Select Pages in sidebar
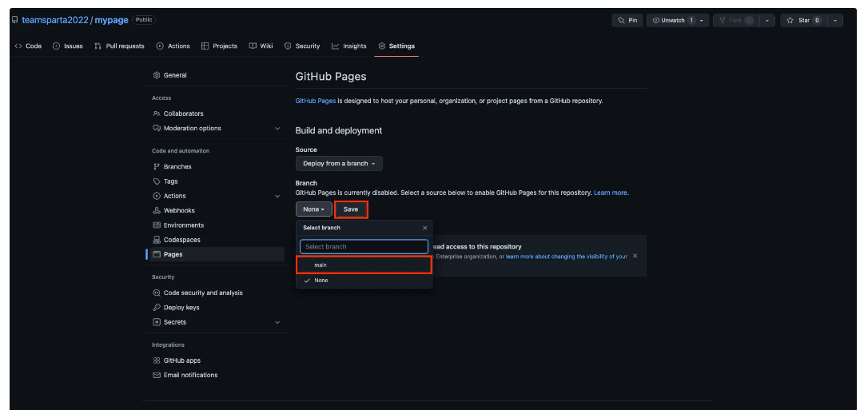Viewport: 868px width, 410px height. tap(215, 254)
